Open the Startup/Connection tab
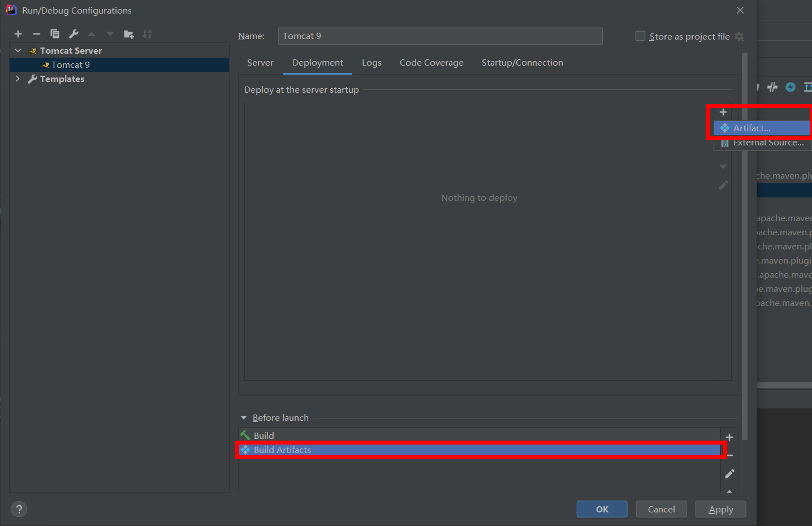Screen dimensions: 812x526 522,63
